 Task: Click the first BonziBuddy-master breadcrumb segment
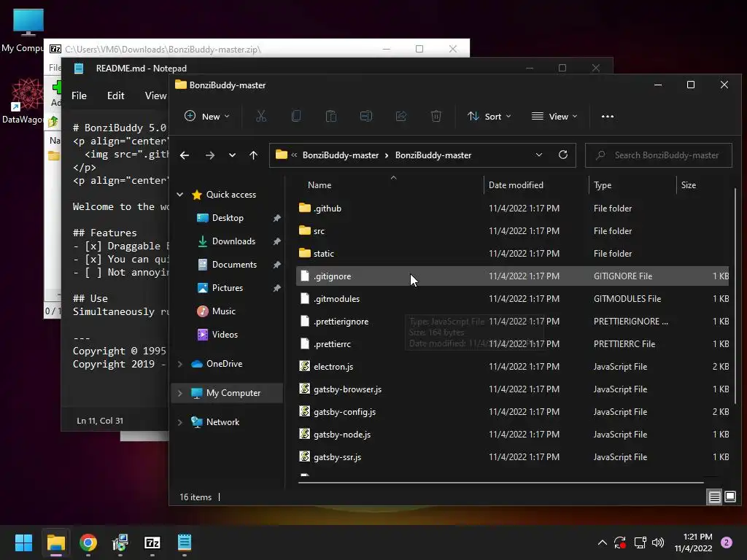click(x=341, y=155)
